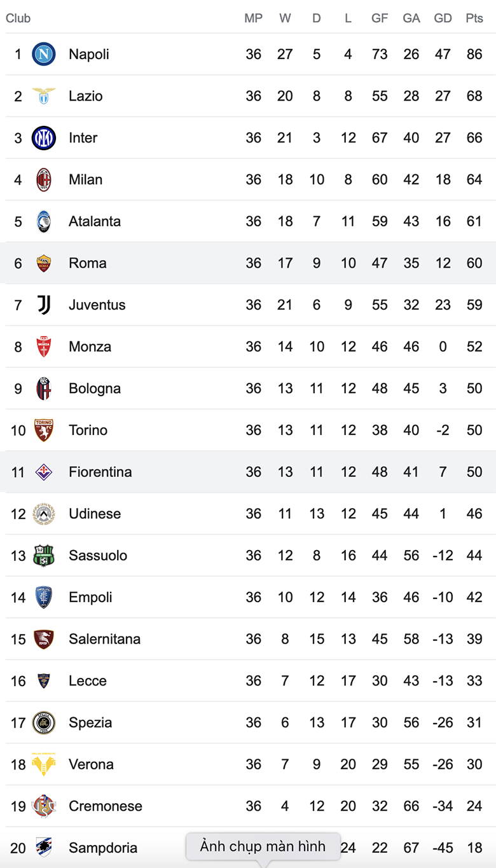
Task: Click the Pts column header
Action: pyautogui.click(x=474, y=18)
